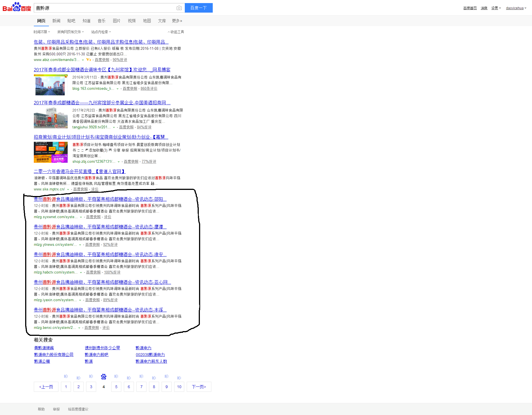Collapse the tools via 收起工具
This screenshot has width=532, height=415.
click(176, 32)
